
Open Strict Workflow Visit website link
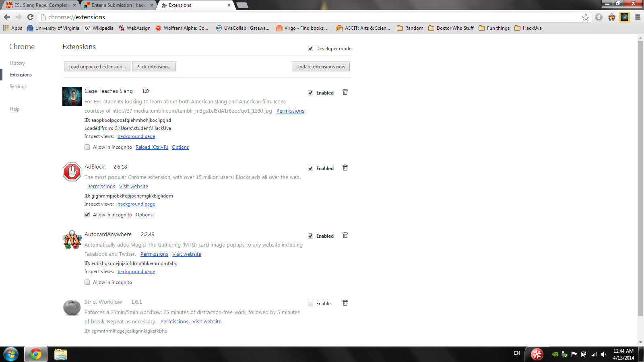pos(207,322)
